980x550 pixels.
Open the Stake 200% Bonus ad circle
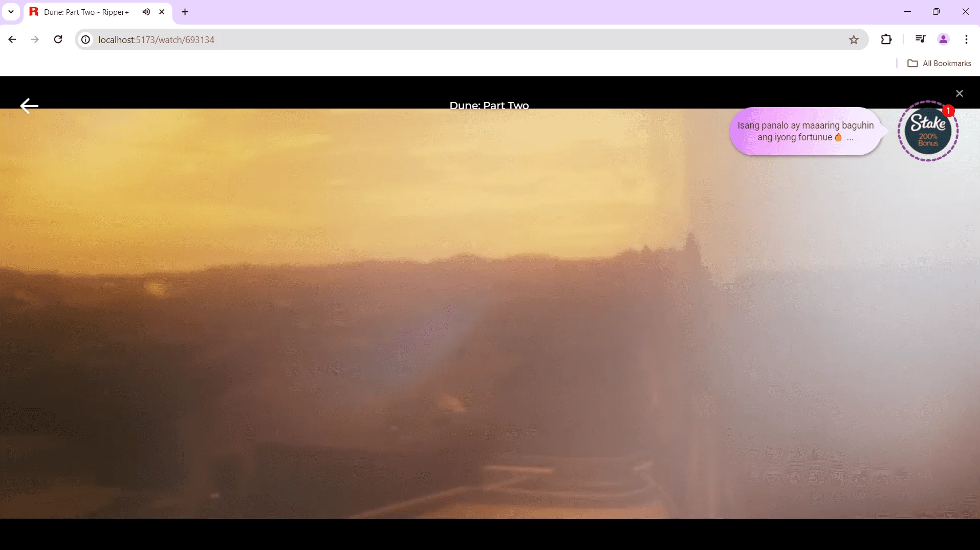tap(928, 132)
